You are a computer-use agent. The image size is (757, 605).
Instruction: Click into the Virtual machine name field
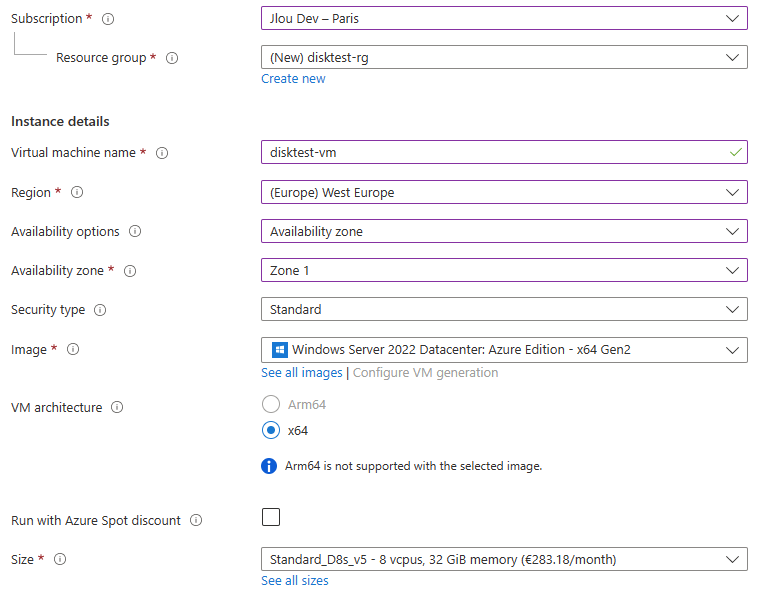(x=504, y=153)
